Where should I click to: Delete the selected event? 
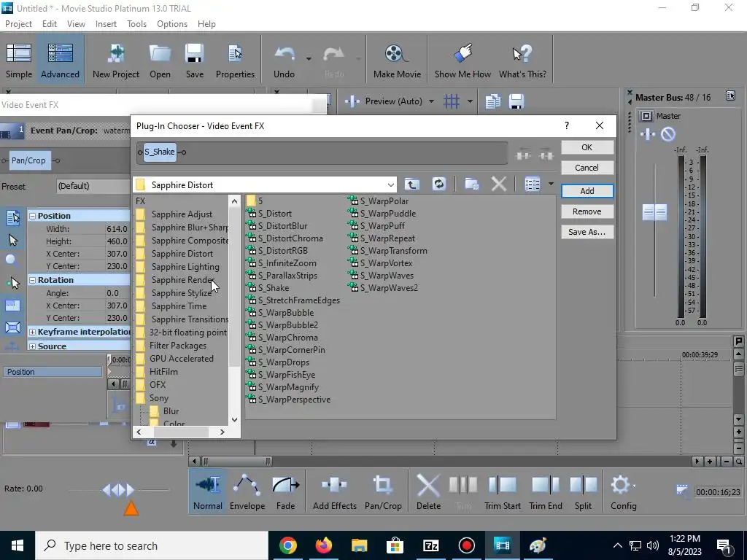(x=428, y=491)
